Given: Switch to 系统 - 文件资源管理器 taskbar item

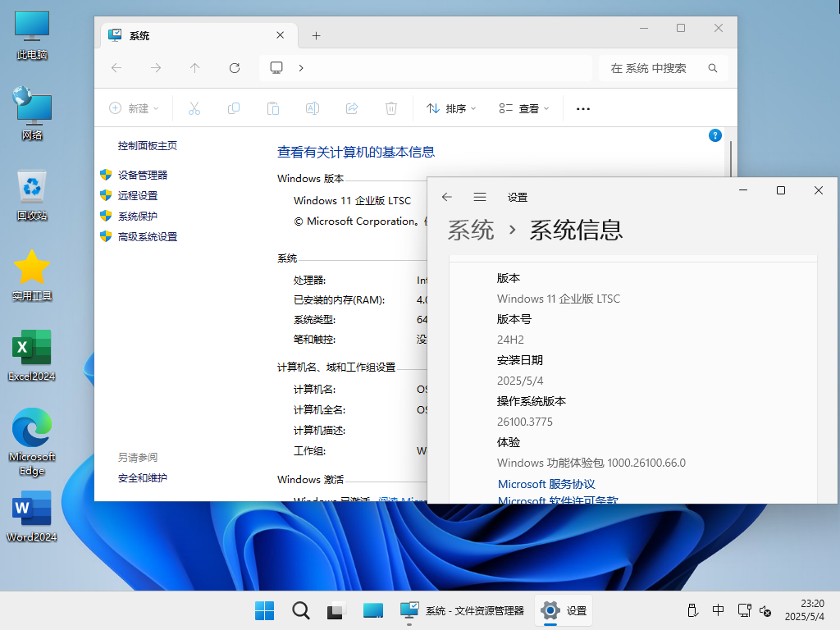Looking at the screenshot, I should 463,610.
